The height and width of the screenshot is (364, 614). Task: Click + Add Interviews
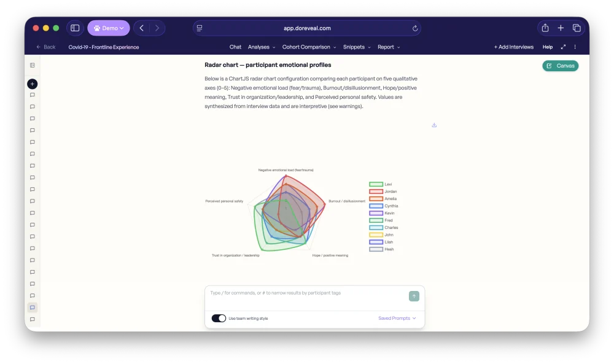pyautogui.click(x=514, y=47)
